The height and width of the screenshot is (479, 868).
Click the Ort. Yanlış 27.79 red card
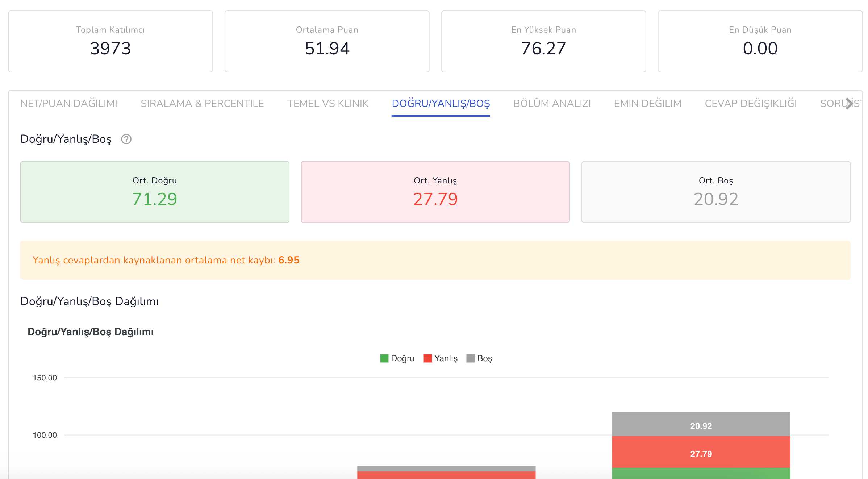(435, 192)
